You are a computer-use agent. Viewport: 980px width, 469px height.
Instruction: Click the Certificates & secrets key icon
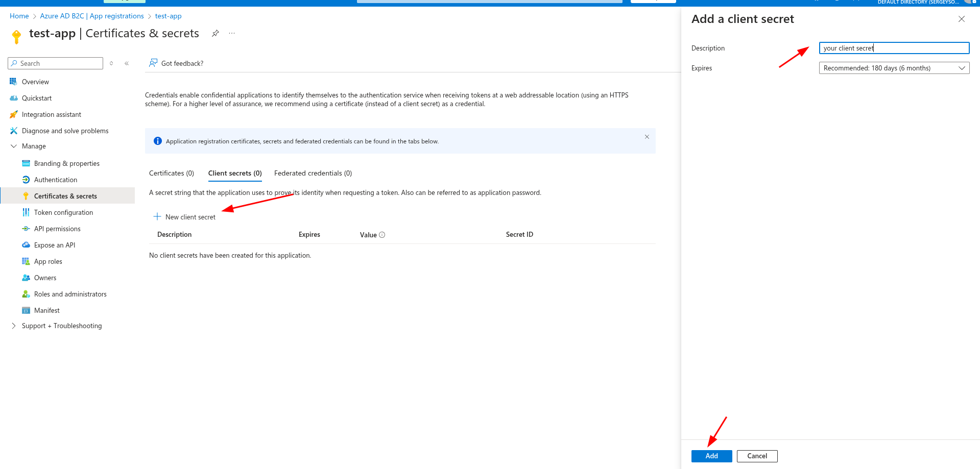26,196
